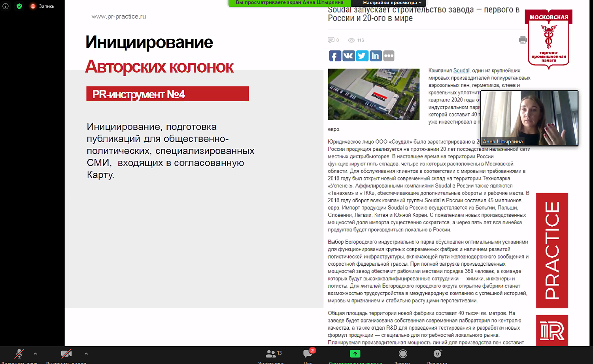
Task: Expand video options arrow next to camera
Action: (x=86, y=354)
